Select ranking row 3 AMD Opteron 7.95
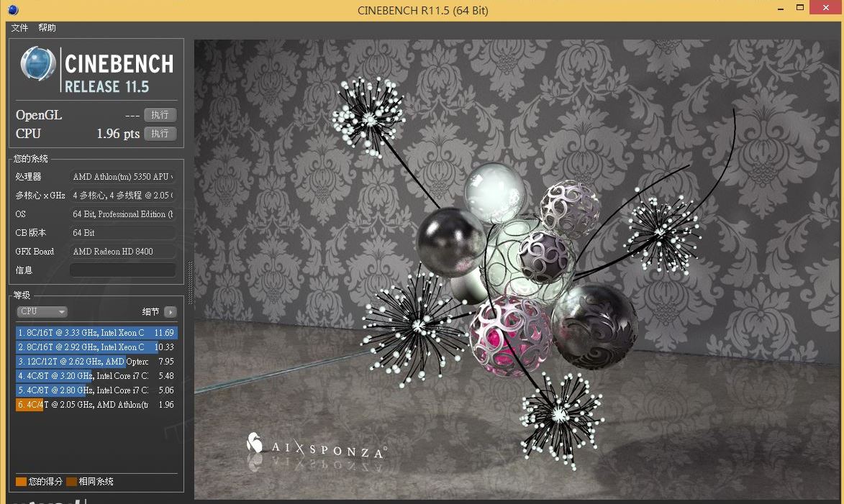Viewport: 844px width, 504px height. click(96, 362)
